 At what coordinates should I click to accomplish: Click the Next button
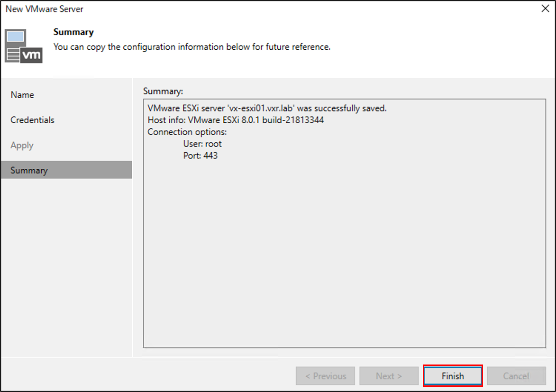coord(389,376)
